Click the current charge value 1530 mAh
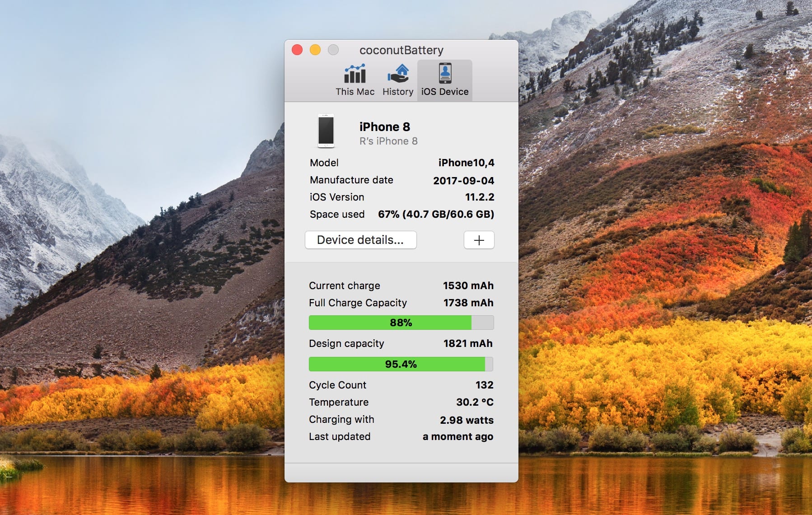The width and height of the screenshot is (812, 515). tap(468, 286)
